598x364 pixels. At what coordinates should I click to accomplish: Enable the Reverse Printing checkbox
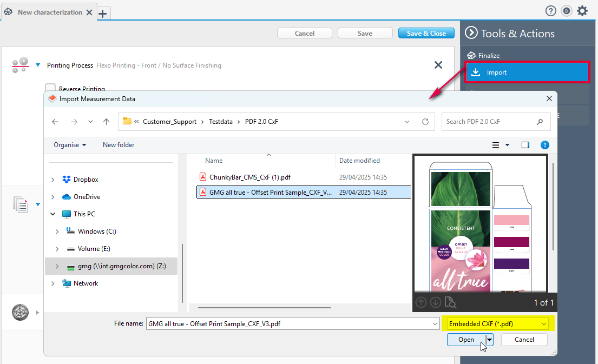[x=50, y=87]
